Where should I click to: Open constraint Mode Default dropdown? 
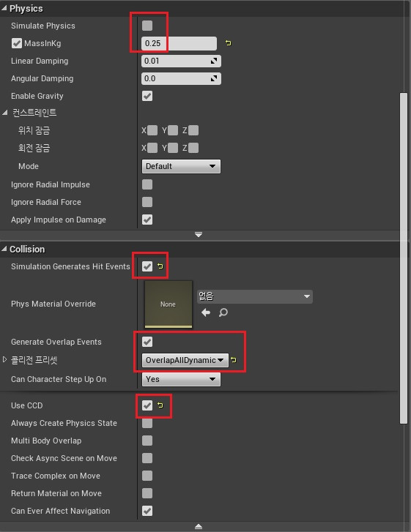(181, 166)
